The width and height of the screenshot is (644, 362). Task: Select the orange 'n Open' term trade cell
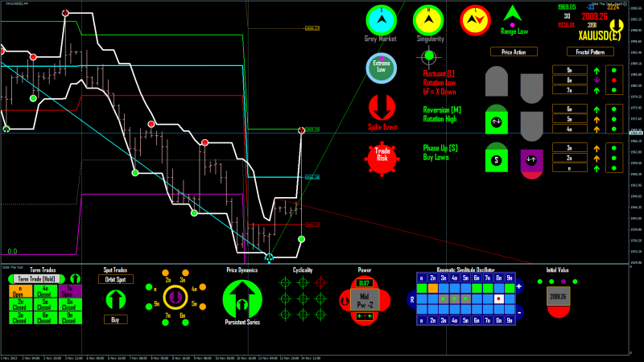[x=21, y=291]
